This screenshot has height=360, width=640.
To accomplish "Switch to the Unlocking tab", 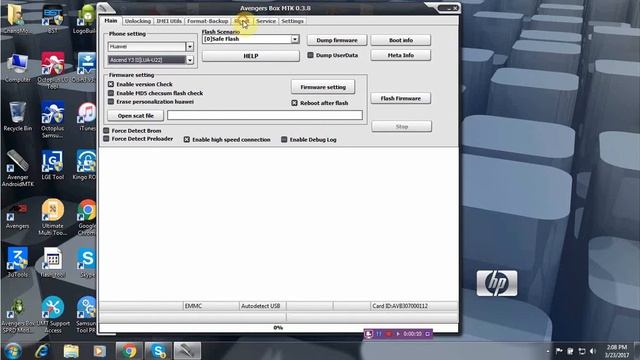I will point(138,21).
